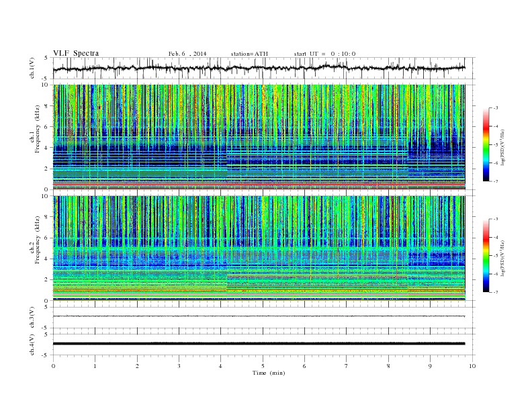Click the "VLF Spectra" plot title
532x411 pixels.
[76, 53]
